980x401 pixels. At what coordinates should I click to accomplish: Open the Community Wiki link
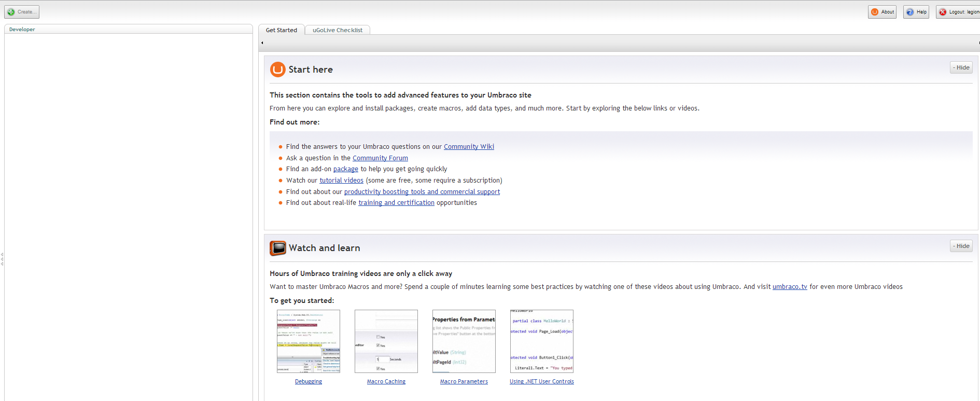(469, 147)
